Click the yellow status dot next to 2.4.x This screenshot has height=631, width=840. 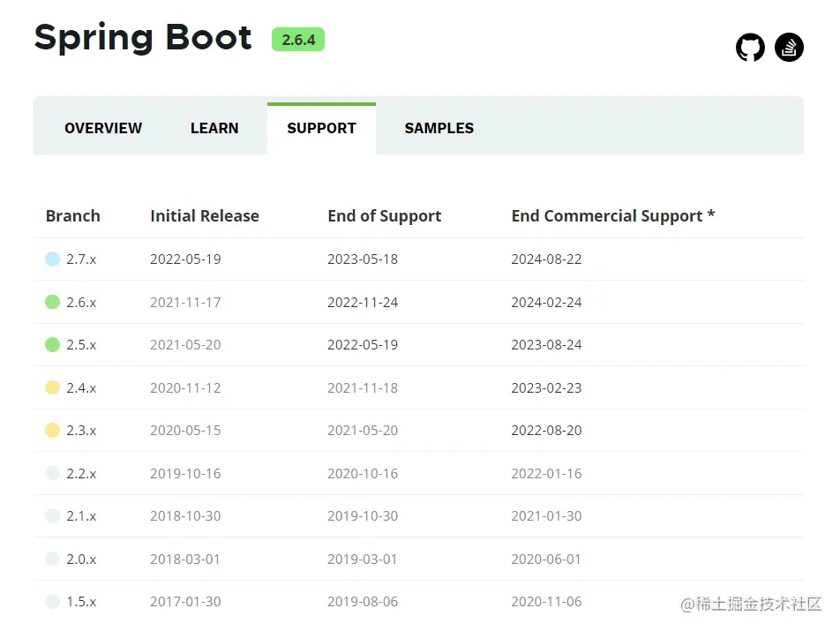coord(52,387)
